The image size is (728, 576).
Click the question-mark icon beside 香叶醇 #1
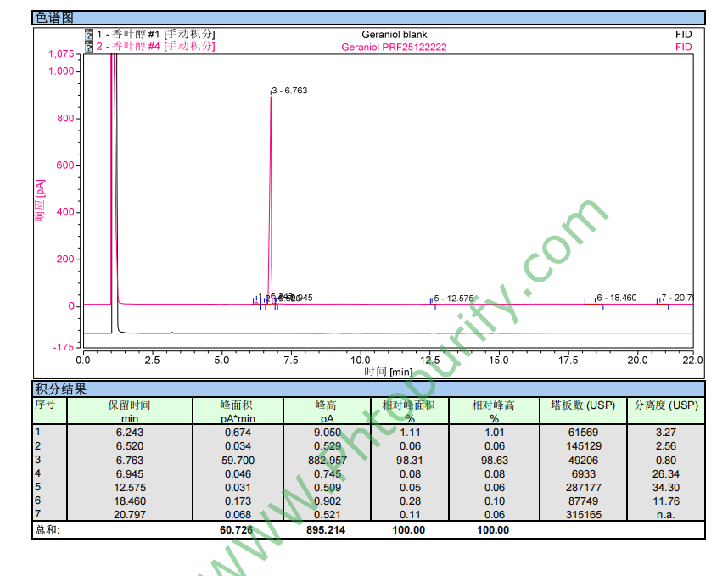click(89, 35)
